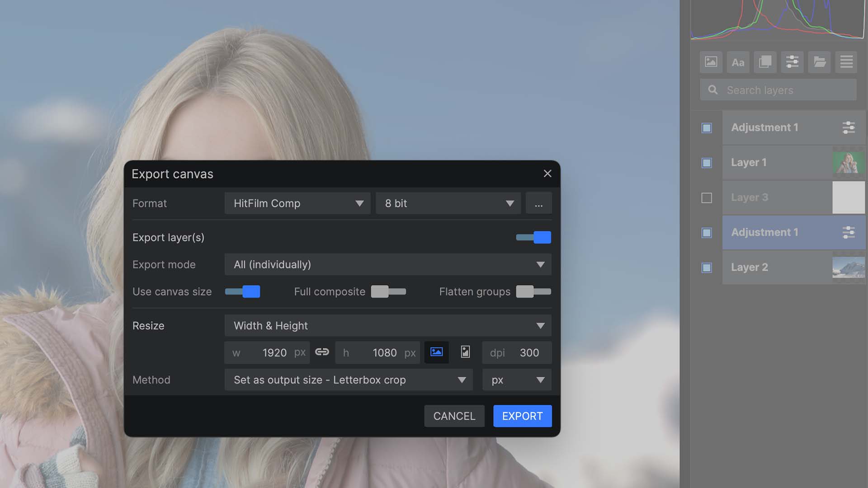This screenshot has width=868, height=488.
Task: Click the CANCEL button
Action: pos(454,416)
